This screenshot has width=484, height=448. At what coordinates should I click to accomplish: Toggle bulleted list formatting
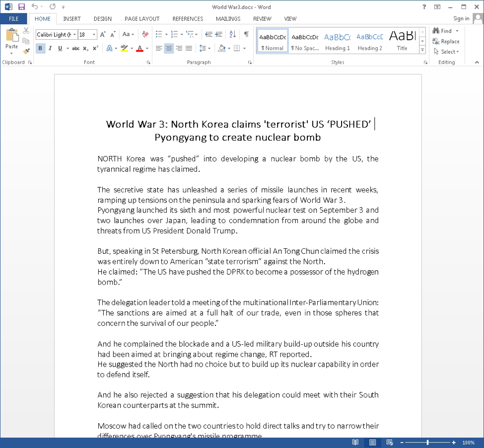click(x=159, y=34)
